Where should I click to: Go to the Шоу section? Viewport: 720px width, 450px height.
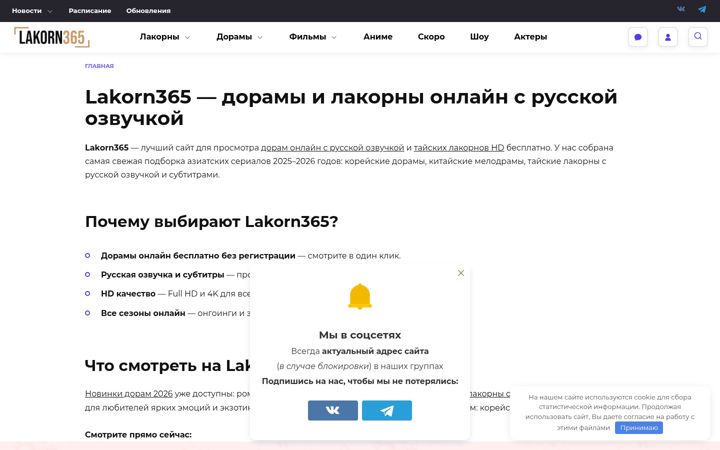point(479,37)
